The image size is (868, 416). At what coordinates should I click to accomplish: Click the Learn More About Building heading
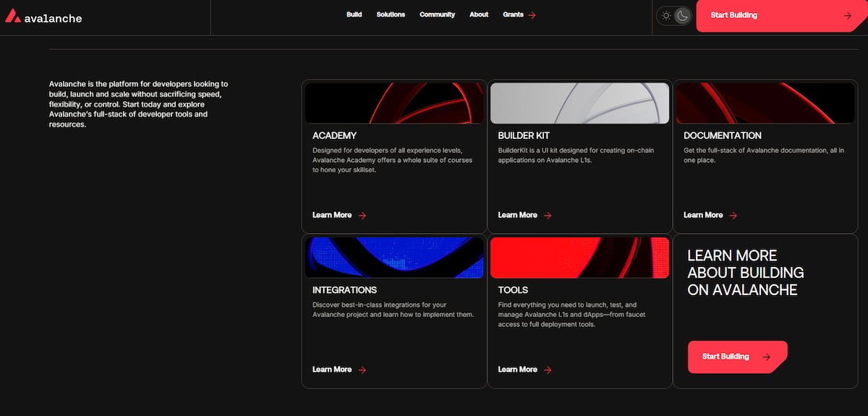coord(746,273)
